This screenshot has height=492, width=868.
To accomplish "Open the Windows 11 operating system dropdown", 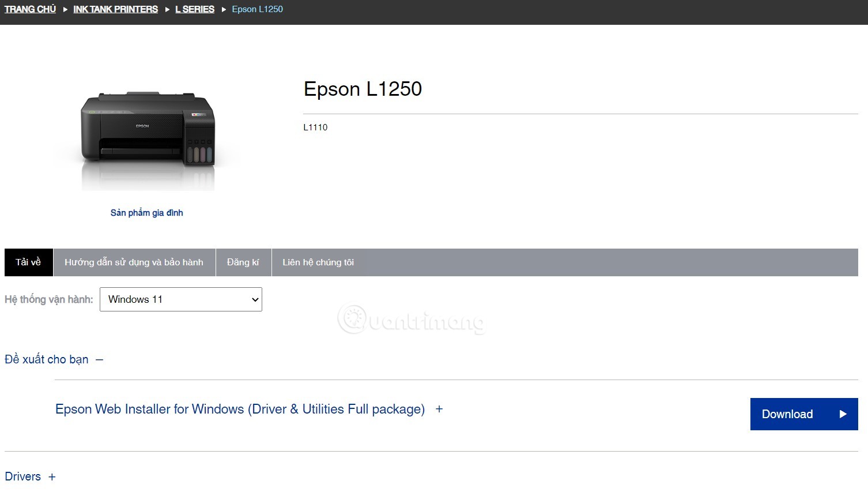I will [181, 299].
